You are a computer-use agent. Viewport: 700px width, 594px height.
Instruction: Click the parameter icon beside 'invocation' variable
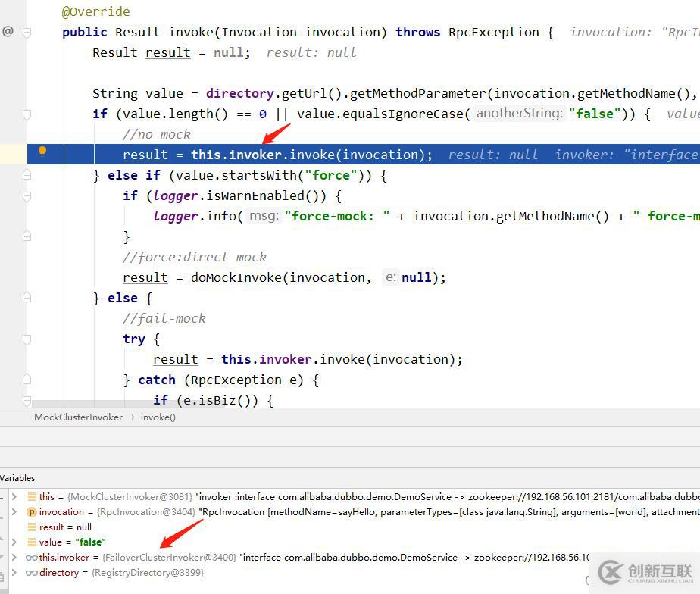(x=32, y=512)
